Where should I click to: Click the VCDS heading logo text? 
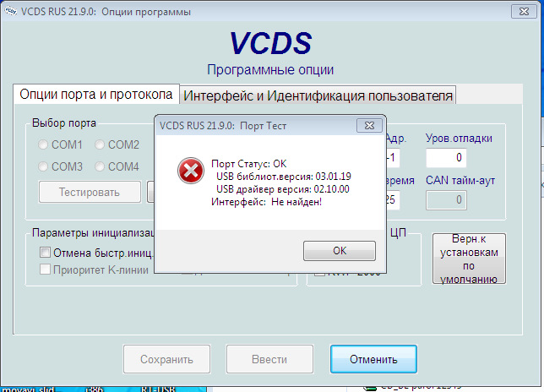(270, 44)
